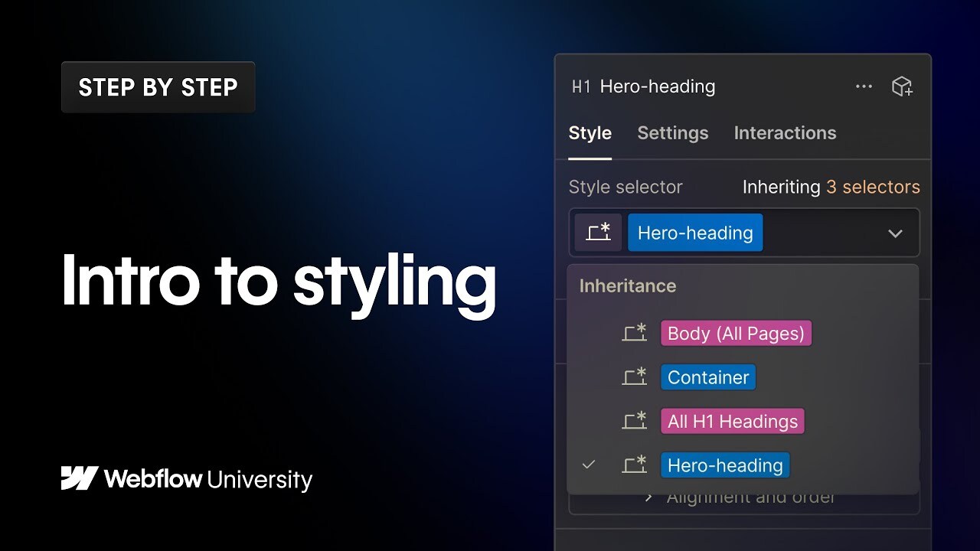The width and height of the screenshot is (980, 551).
Task: Open the Interactions tab
Action: pyautogui.click(x=785, y=132)
